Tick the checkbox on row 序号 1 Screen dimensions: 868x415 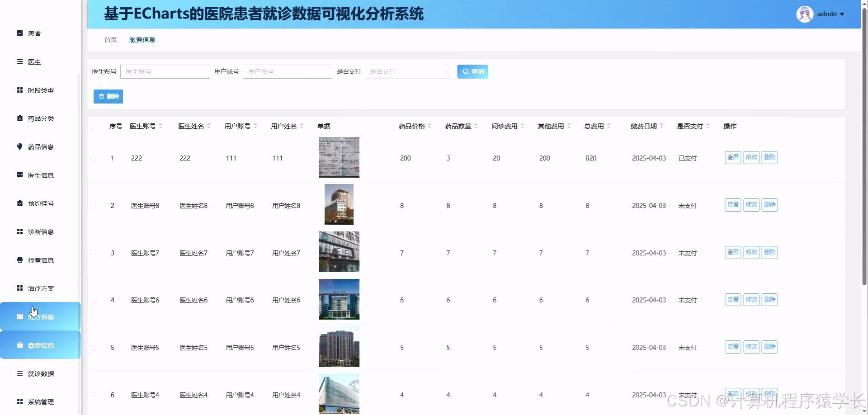click(x=94, y=158)
